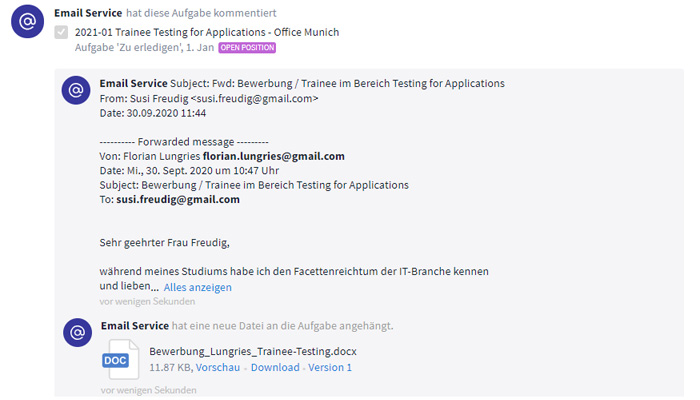Click the bold susi.freudig@gmail.com recipient address
Screen dimensions: 700x400
[178, 200]
